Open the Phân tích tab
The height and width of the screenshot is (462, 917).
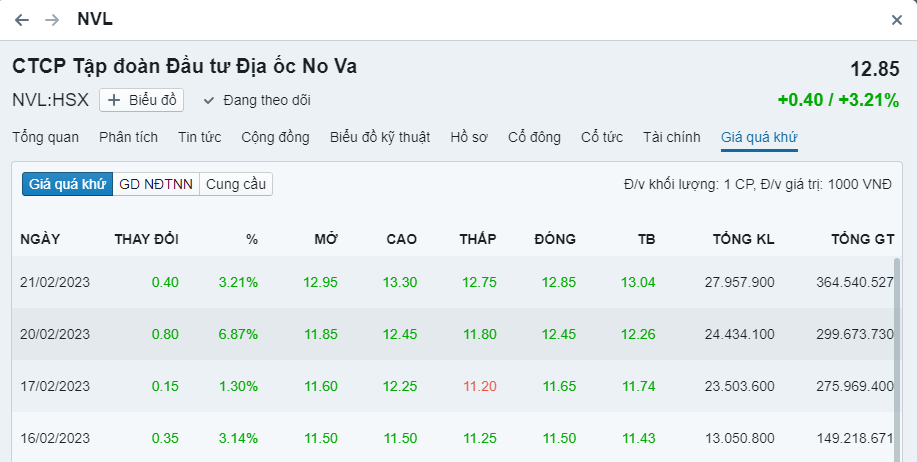point(128,137)
